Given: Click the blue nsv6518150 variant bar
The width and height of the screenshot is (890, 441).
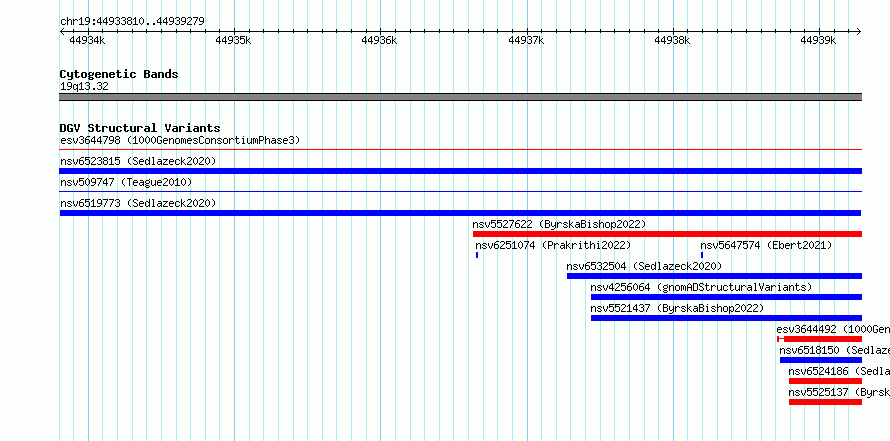Looking at the screenshot, I should point(821,360).
